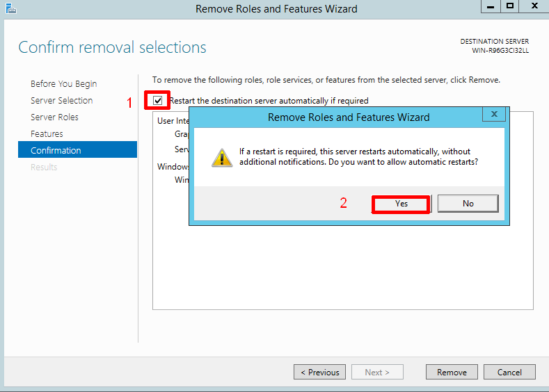Open the Server Selection step
549x392 pixels.
62,101
